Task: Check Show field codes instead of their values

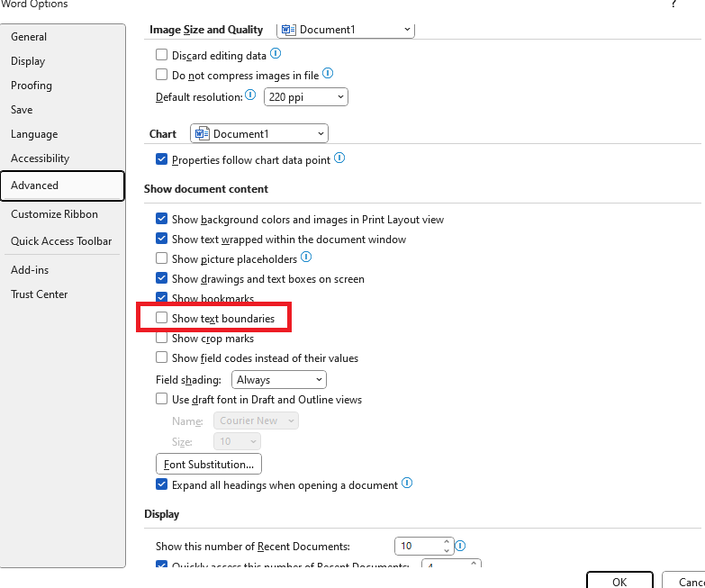Action: tap(161, 357)
